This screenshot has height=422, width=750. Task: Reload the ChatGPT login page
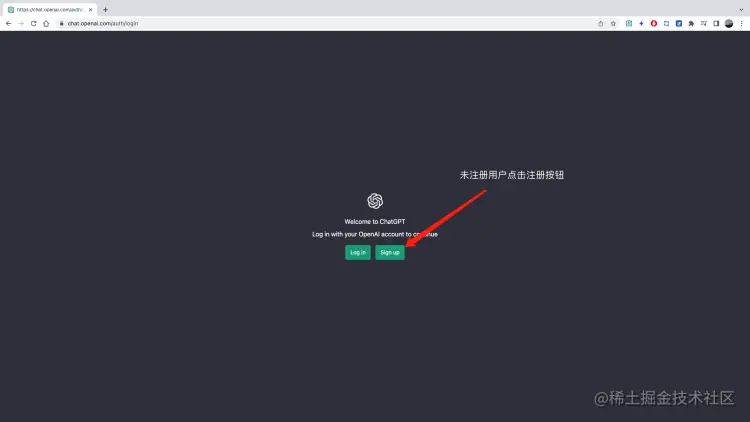click(x=33, y=23)
